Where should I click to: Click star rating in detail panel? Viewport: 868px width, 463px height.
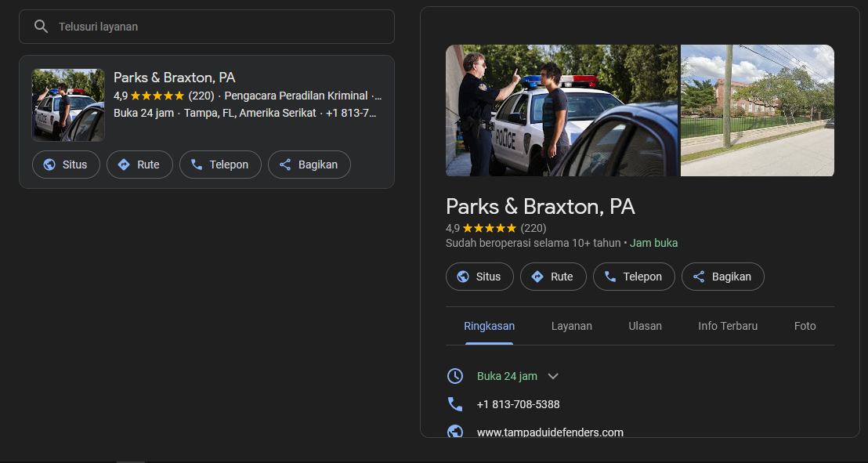(490, 228)
